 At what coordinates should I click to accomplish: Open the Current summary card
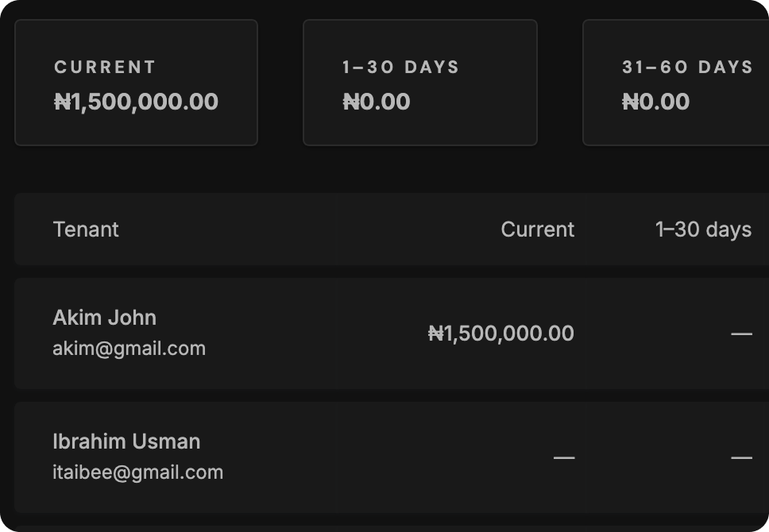pyautogui.click(x=137, y=83)
